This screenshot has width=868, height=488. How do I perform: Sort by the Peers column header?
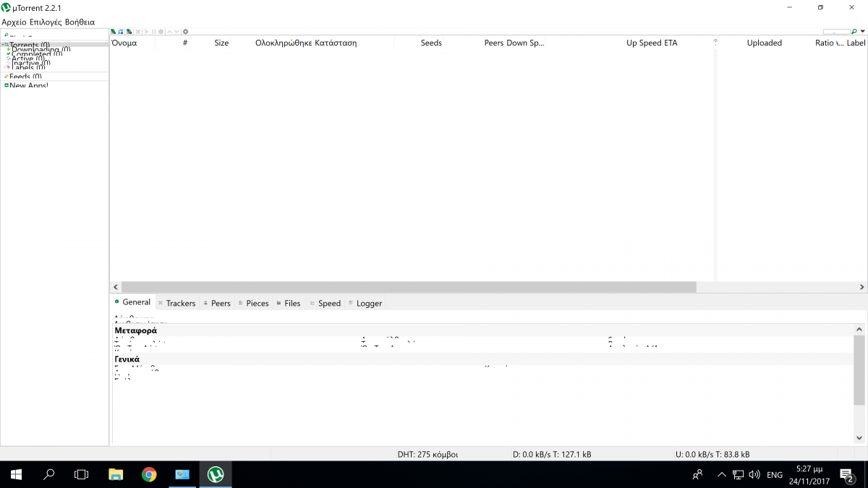click(494, 43)
